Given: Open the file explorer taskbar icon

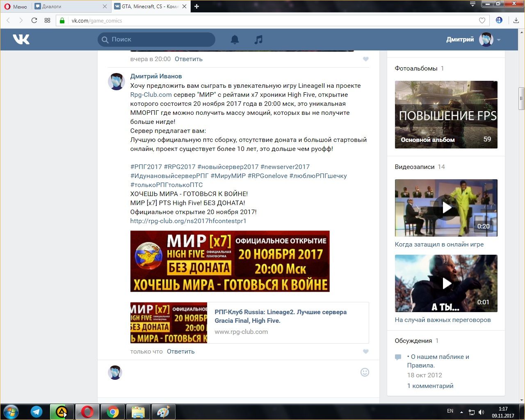Looking at the screenshot, I should click(138, 412).
